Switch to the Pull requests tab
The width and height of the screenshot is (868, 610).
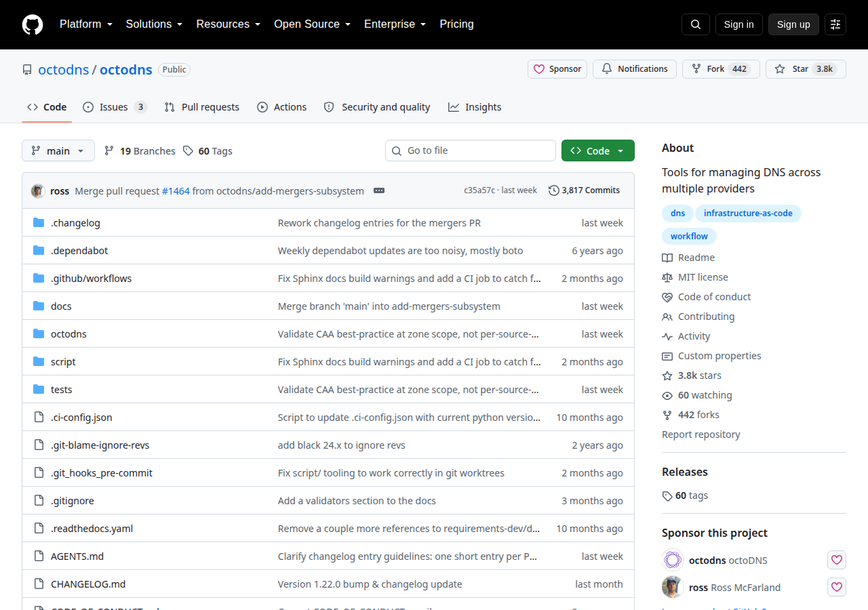tap(202, 107)
